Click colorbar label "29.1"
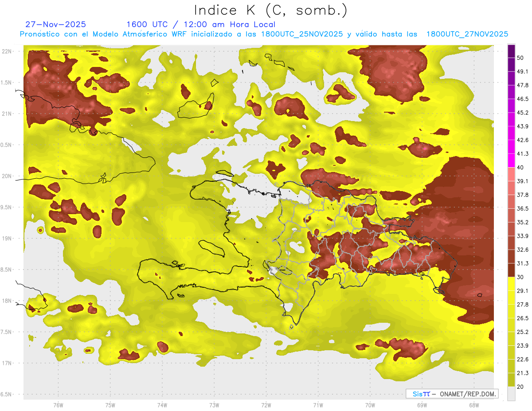This screenshot has height=411, width=532. 523,290
